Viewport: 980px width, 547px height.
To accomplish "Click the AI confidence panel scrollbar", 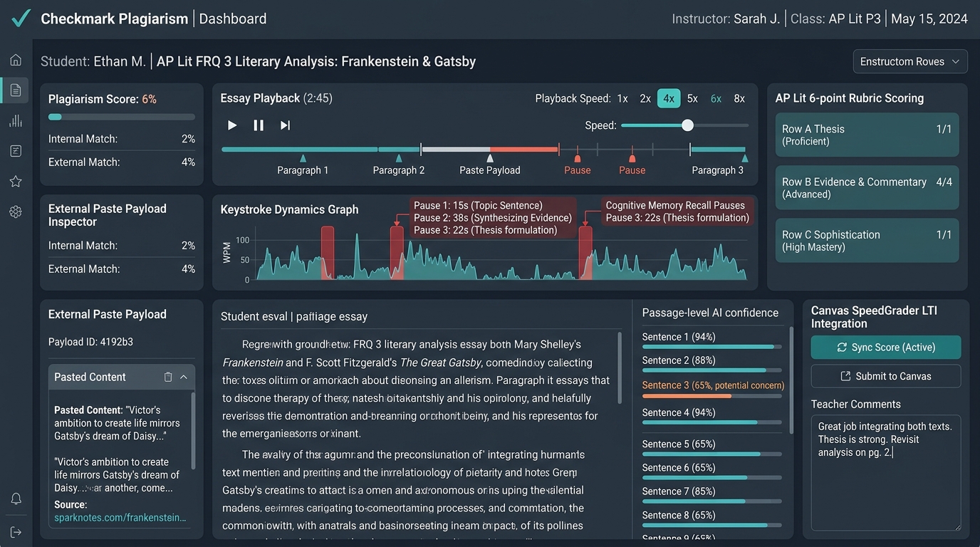I will point(790,381).
